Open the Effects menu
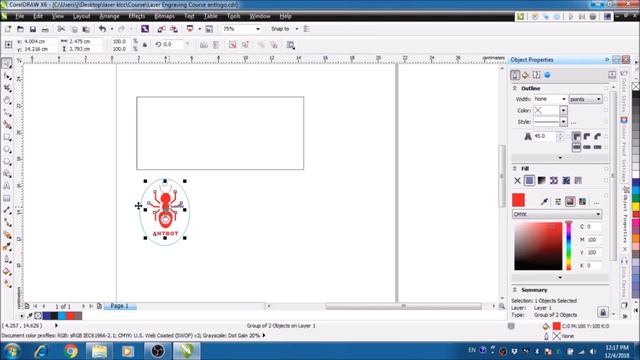 (137, 16)
